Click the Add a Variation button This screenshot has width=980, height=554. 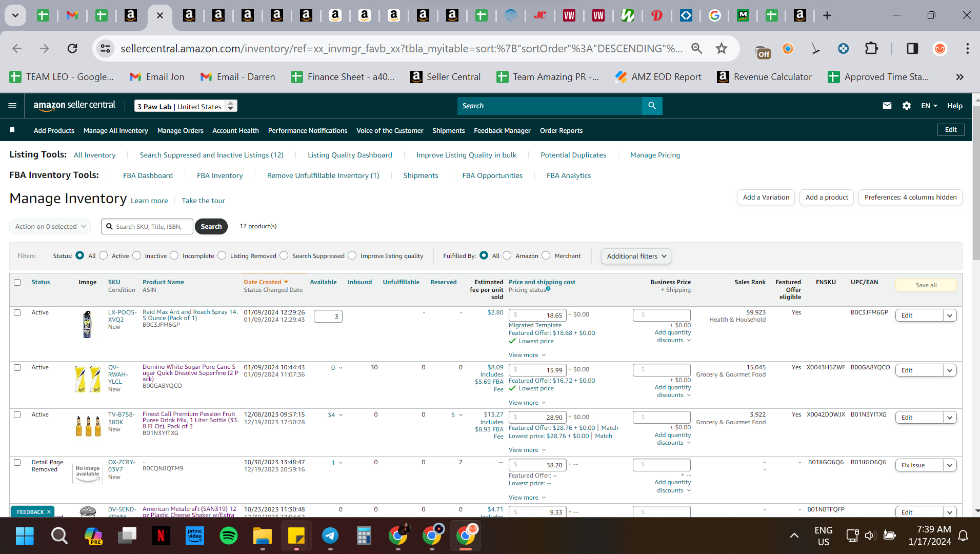tap(766, 197)
